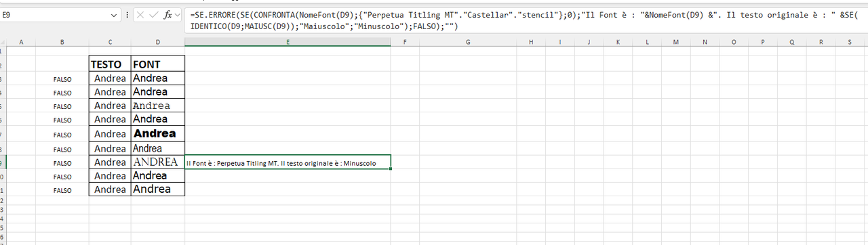Select column A header
The height and width of the screenshot is (245, 868).
22,42
